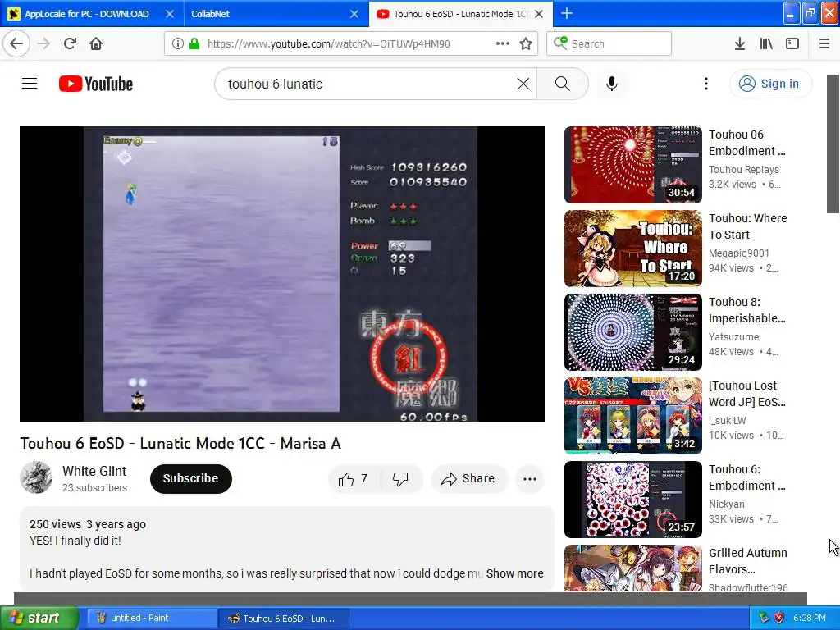
Task: Switch to untitled - Paint taskbar item
Action: pyautogui.click(x=150, y=618)
